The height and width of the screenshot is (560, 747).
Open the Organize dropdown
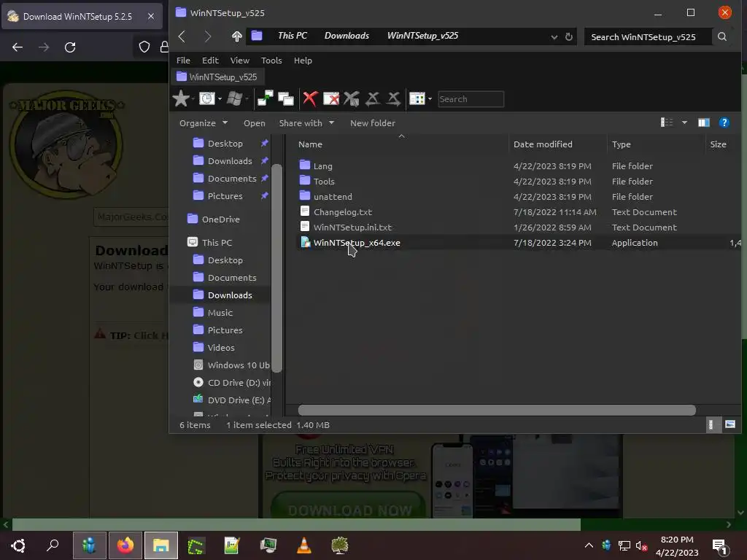tap(204, 122)
